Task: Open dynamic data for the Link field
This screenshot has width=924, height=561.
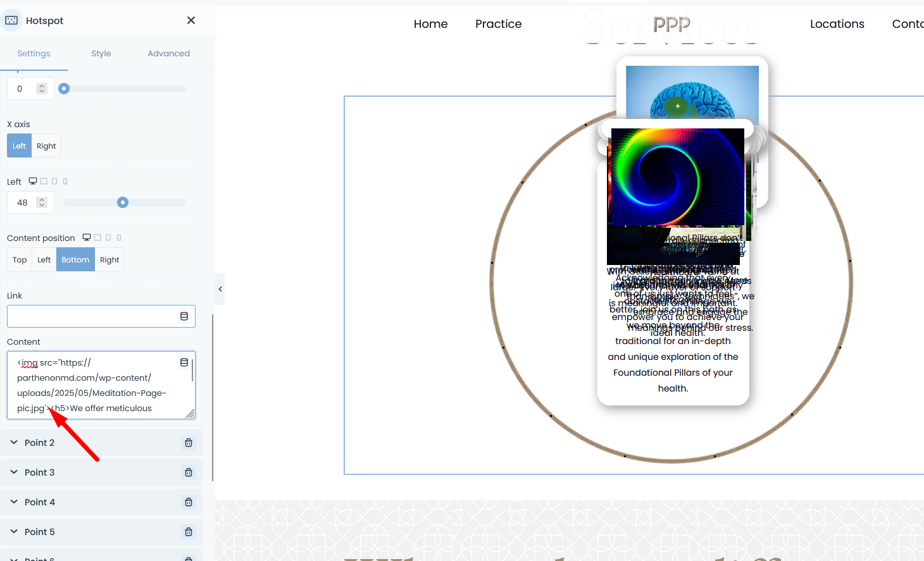Action: [184, 316]
